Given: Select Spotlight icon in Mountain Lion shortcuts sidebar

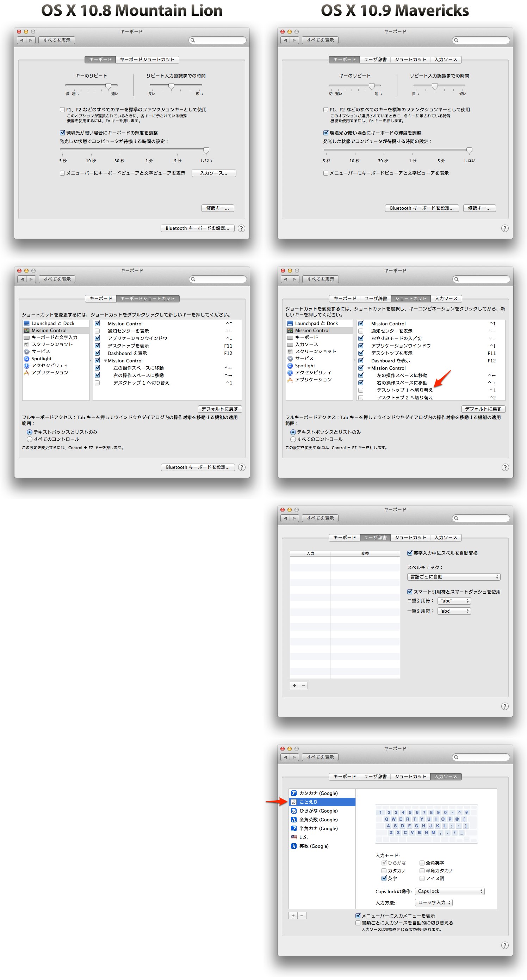Looking at the screenshot, I should point(27,359).
